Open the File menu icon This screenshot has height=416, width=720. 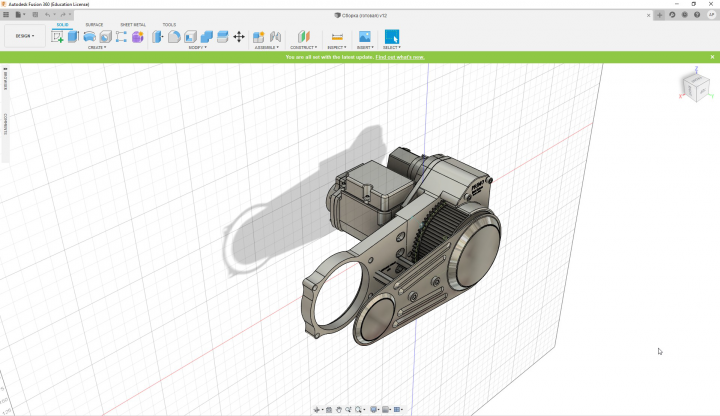18,15
